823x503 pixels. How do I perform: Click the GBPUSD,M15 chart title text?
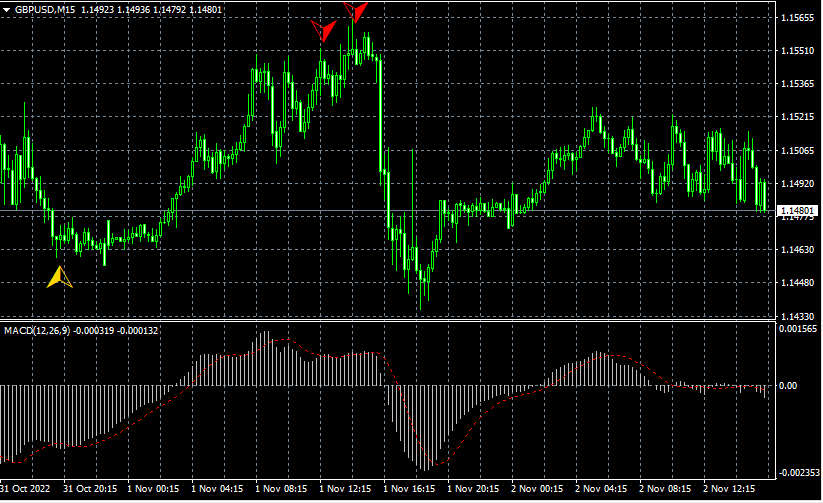tap(45, 9)
